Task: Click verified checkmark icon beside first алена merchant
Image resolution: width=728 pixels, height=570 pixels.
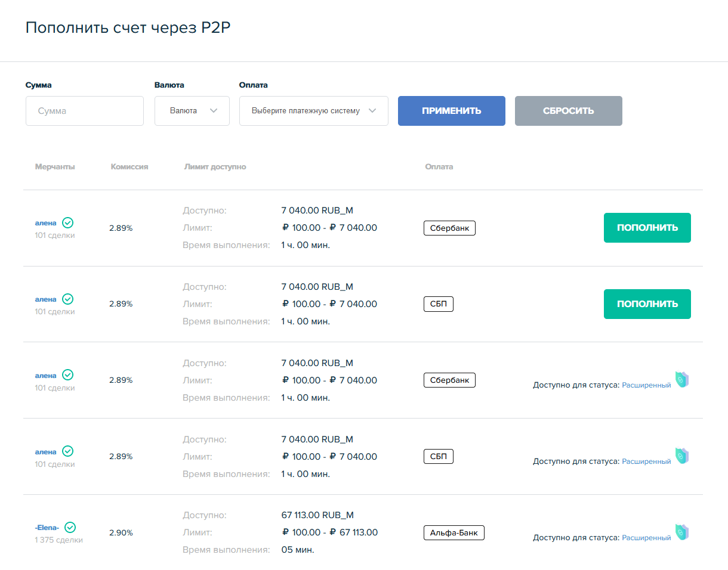Action: click(x=68, y=223)
